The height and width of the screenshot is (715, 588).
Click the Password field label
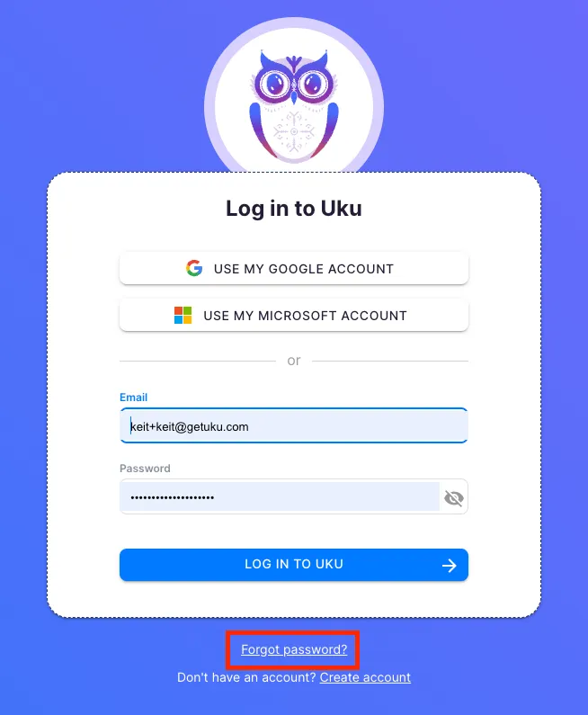145,469
